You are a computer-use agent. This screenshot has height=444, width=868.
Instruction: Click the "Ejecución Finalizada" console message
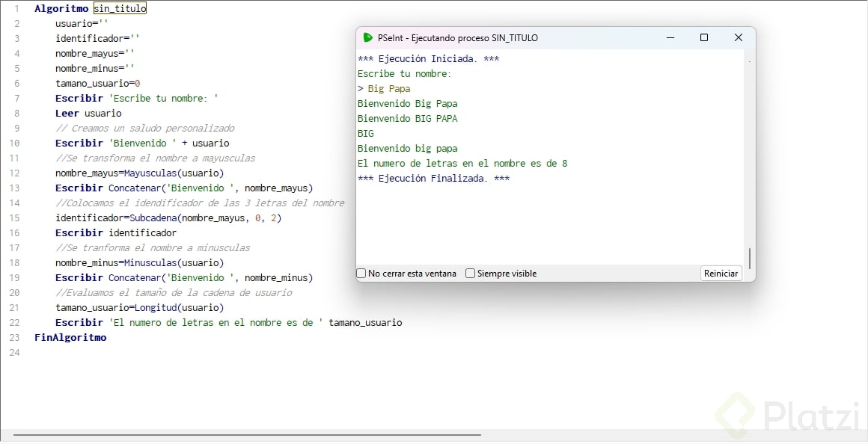(433, 179)
